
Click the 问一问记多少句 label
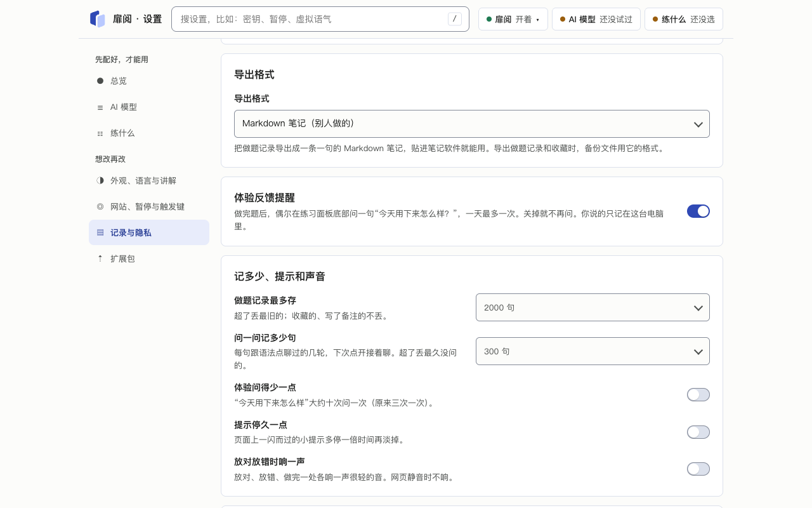pyautogui.click(x=265, y=338)
